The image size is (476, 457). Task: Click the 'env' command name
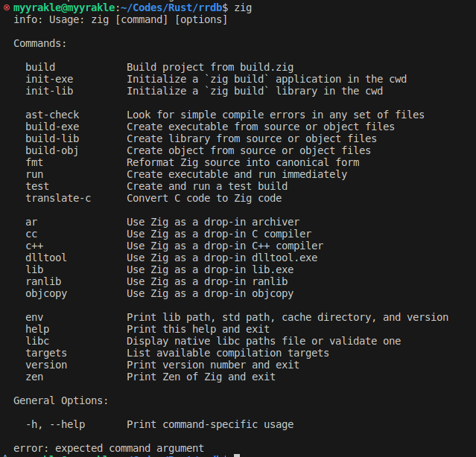click(x=34, y=317)
